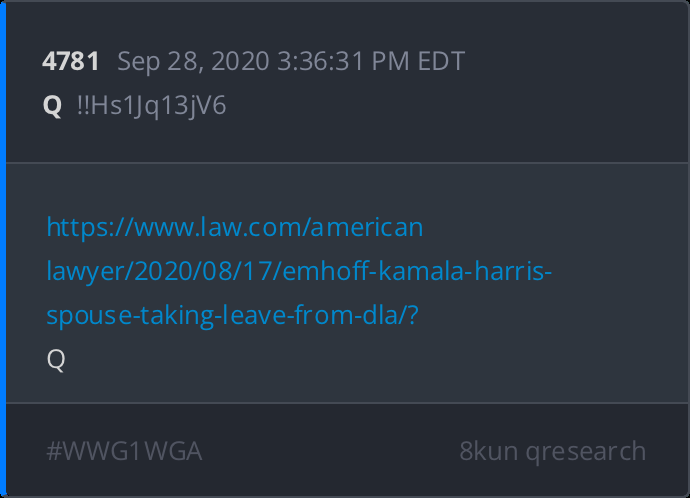
Task: Click the 2020/08/17 date segment in link
Action: point(204,271)
